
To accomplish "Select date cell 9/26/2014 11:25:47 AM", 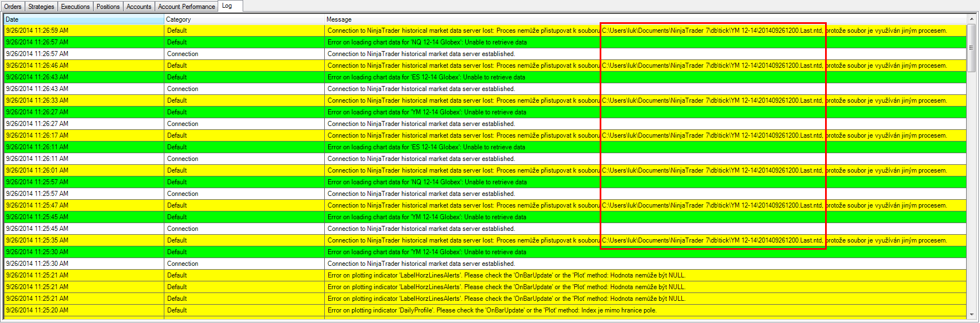I will click(84, 205).
